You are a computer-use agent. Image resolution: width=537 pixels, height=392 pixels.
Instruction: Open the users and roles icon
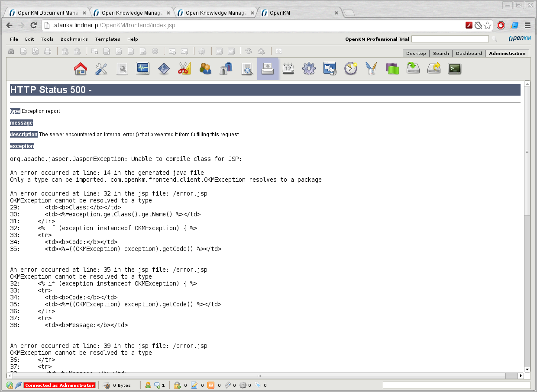(205, 69)
